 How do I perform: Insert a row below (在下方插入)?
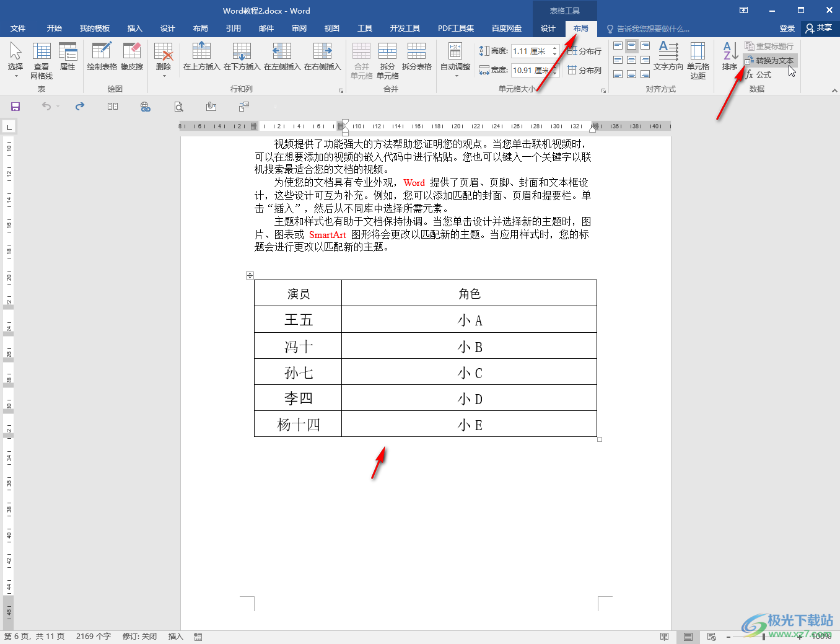click(242, 57)
